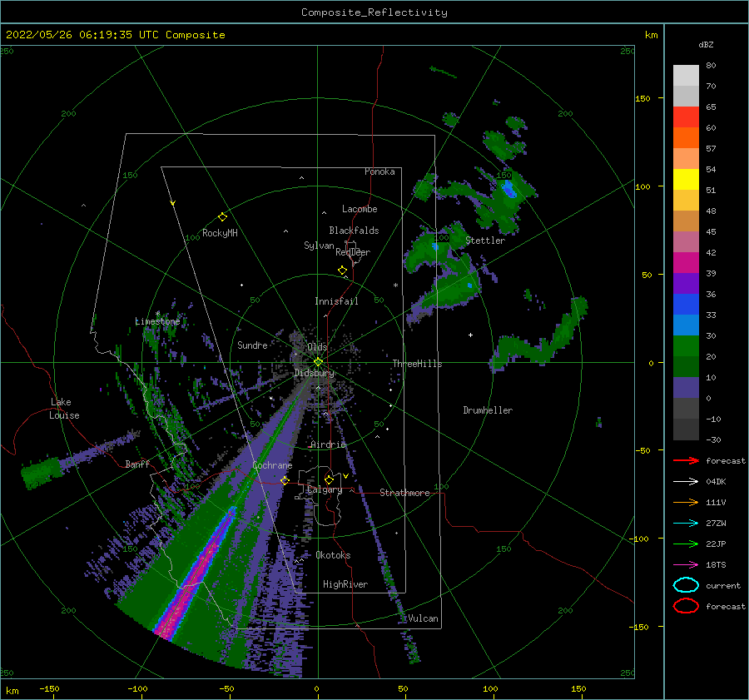Select the blue 36 dBZ color swatch
Viewport: 749px width, 700px height.
pyautogui.click(x=686, y=304)
